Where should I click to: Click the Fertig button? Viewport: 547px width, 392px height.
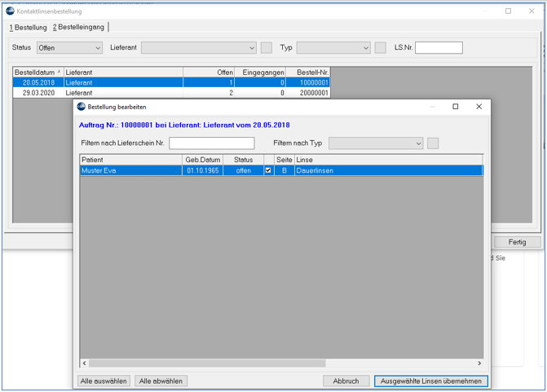pos(517,242)
